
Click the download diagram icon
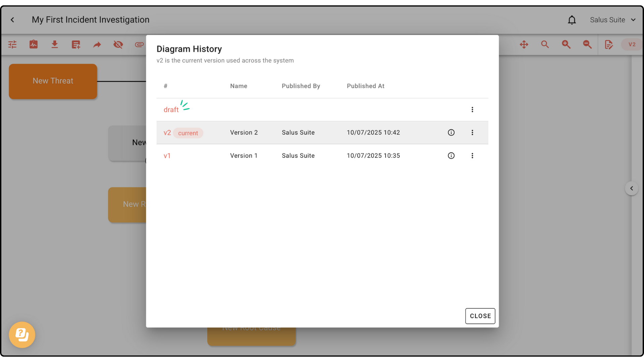coord(55,45)
